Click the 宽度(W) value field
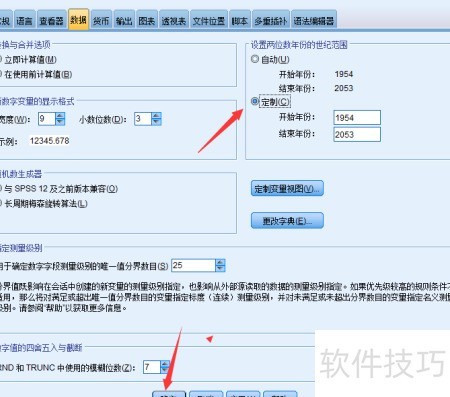Viewport: 450px width, 397px height. (46, 119)
